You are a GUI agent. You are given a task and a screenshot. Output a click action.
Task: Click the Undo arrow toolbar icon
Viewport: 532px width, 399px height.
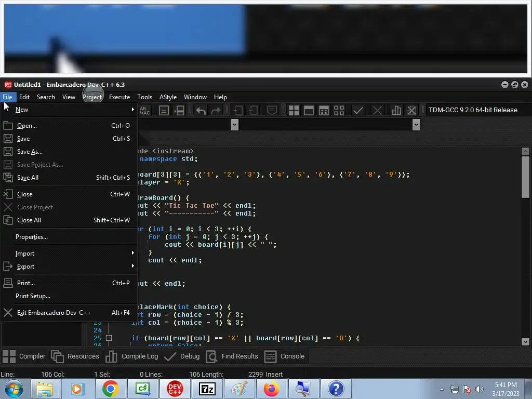point(201,110)
